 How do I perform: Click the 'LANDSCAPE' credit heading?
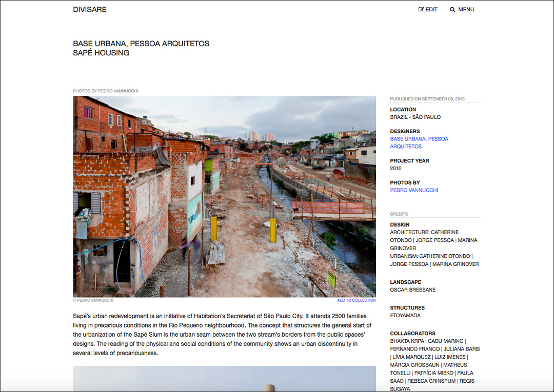406,282
